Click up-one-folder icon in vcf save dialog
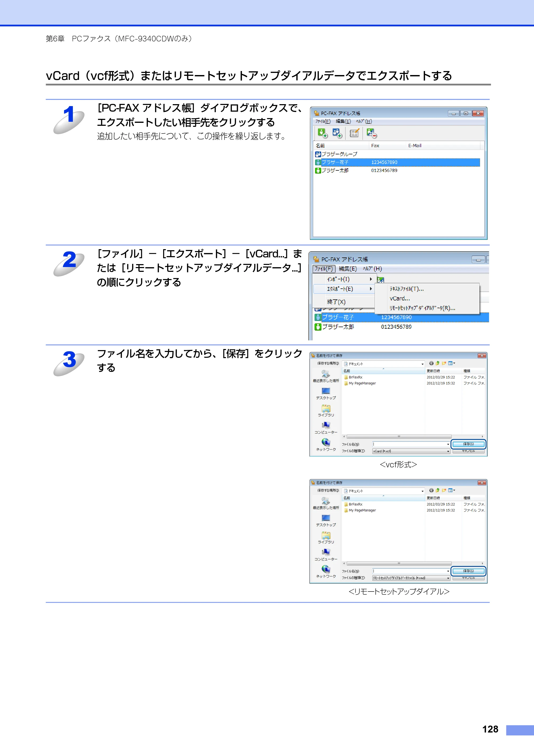The height and width of the screenshot is (756, 534). coord(438,363)
